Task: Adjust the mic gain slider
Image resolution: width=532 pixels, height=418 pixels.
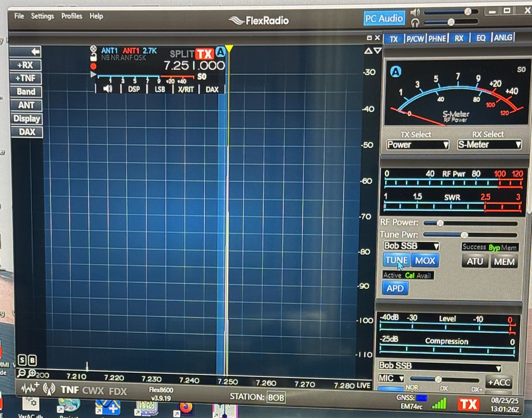Action: coord(444,379)
